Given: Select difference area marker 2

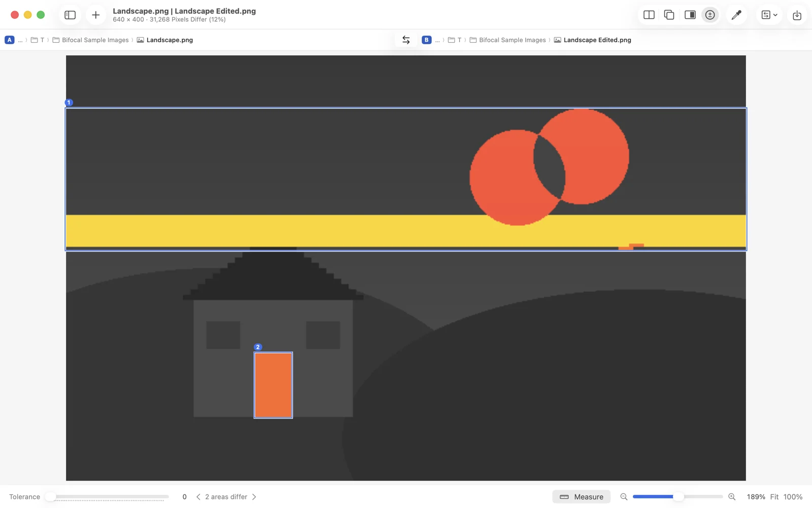Looking at the screenshot, I should pyautogui.click(x=258, y=347).
